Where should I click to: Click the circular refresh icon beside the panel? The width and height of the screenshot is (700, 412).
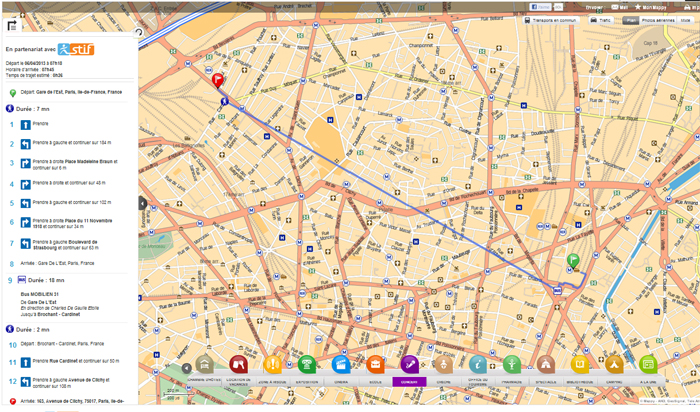click(139, 33)
